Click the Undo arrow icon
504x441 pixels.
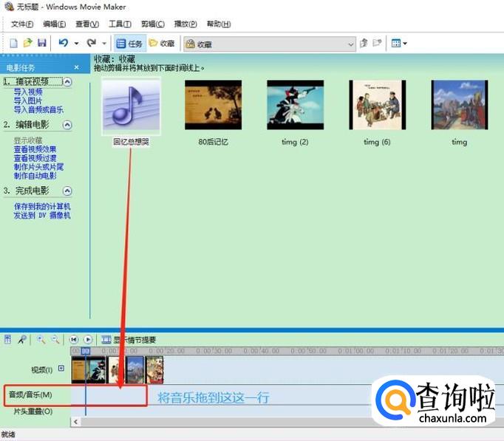[64, 44]
